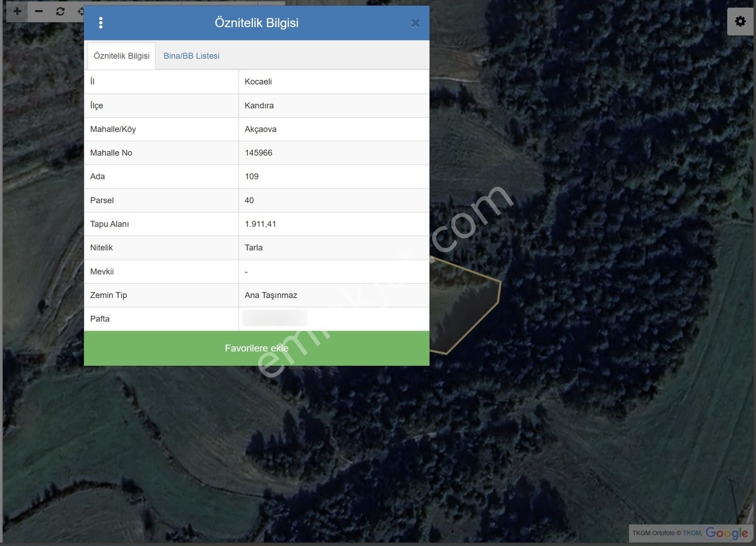Viewport: 756px width, 546px height.
Task: Click the Nitelik value Tarla
Action: coord(254,248)
